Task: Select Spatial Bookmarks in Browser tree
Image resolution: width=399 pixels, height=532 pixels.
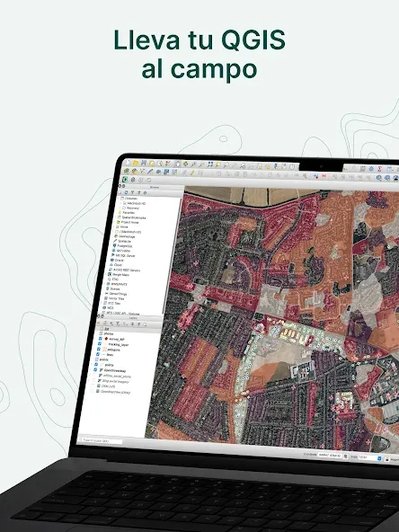Action: click(x=134, y=217)
